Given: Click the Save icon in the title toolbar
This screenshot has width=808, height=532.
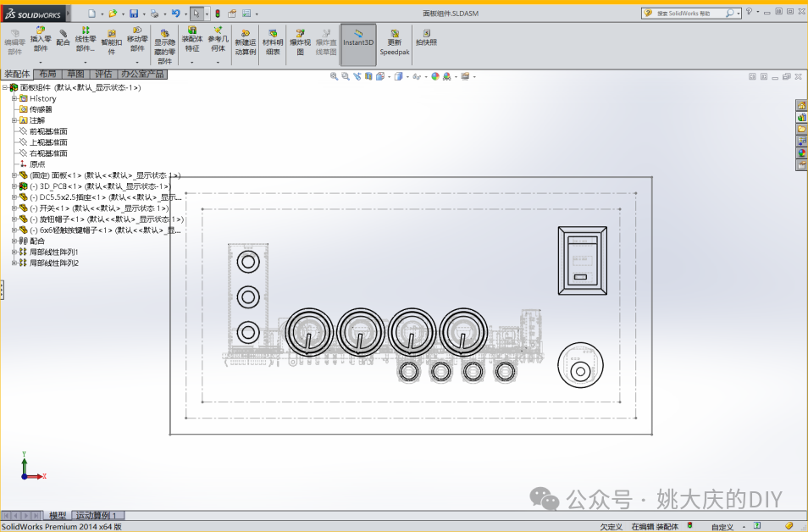Looking at the screenshot, I should coord(133,14).
